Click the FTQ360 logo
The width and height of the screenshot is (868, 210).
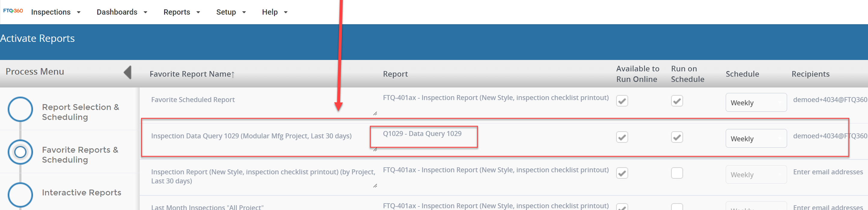point(13,11)
